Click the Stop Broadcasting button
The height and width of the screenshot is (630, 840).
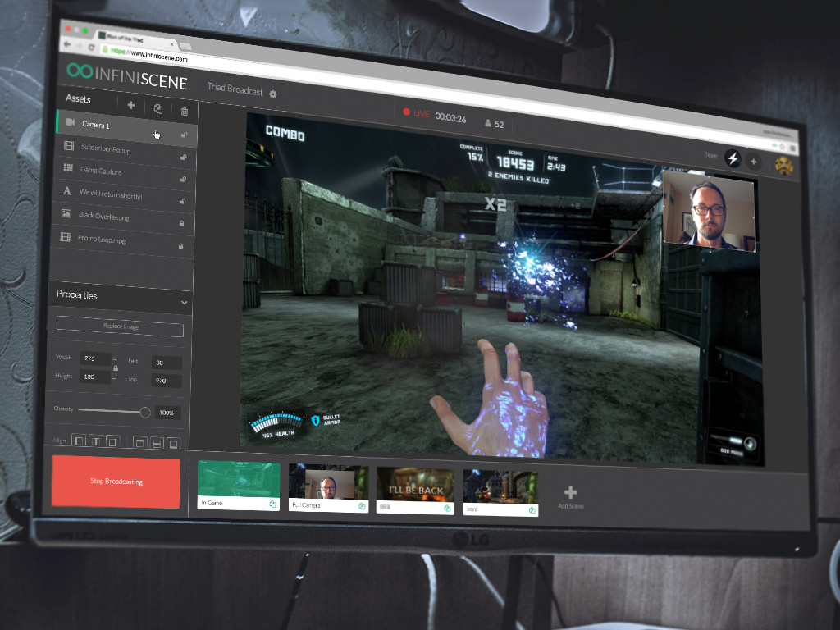point(116,482)
